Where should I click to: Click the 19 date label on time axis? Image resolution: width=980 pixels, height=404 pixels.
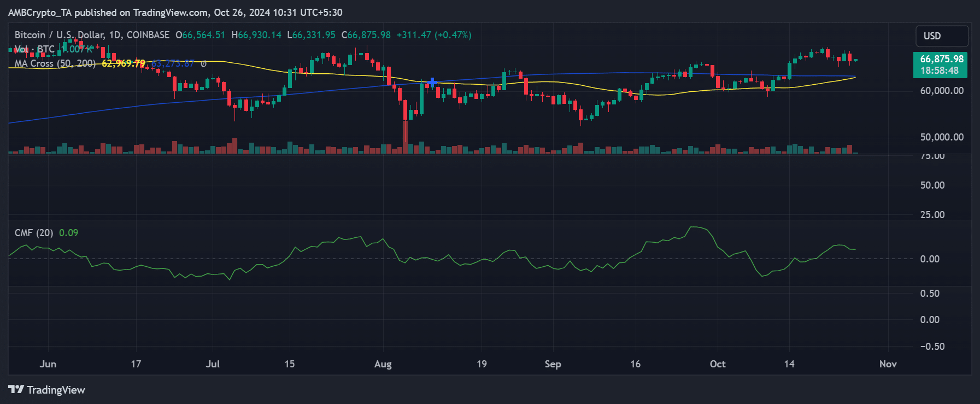click(x=482, y=364)
